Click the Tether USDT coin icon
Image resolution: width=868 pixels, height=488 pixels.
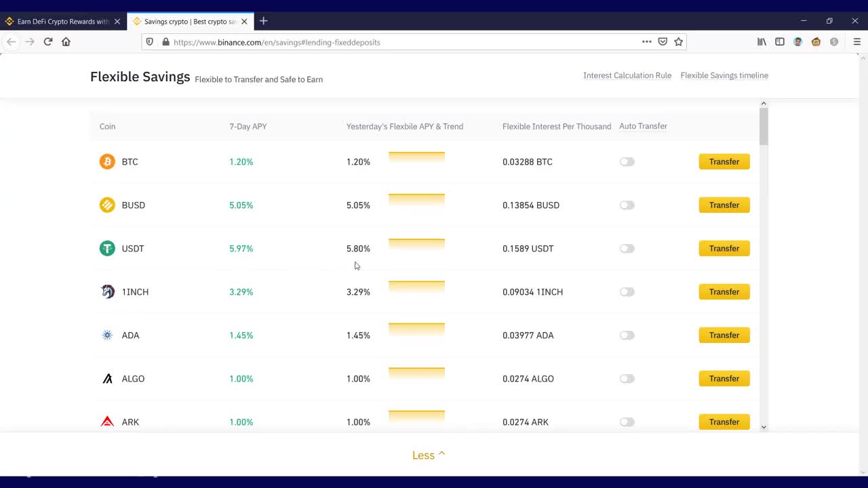point(107,248)
